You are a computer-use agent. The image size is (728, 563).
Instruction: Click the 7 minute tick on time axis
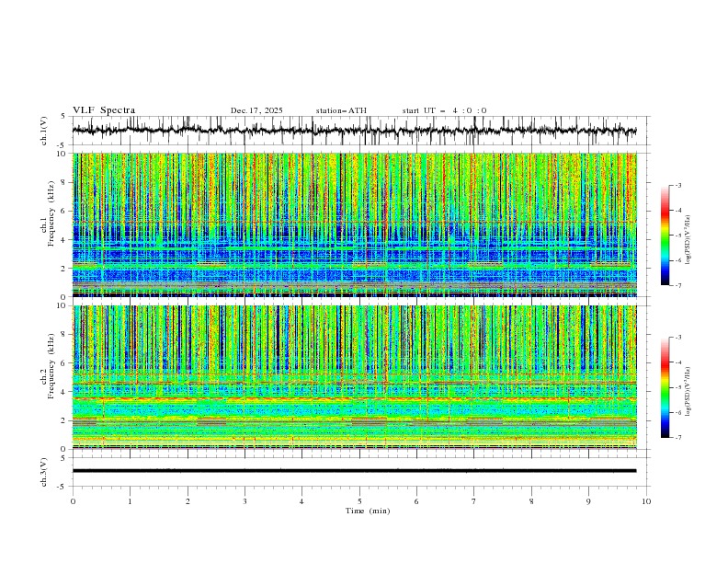[474, 500]
